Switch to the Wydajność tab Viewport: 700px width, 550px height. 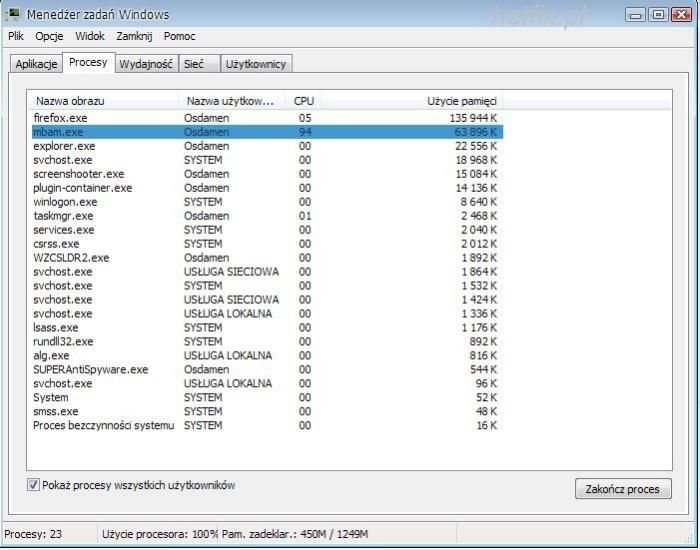pos(146,64)
